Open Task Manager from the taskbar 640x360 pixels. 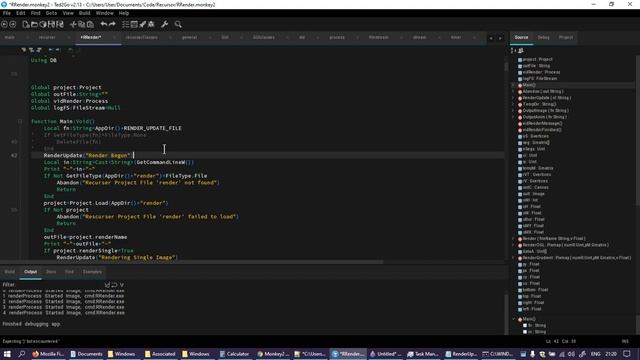pos(422,353)
